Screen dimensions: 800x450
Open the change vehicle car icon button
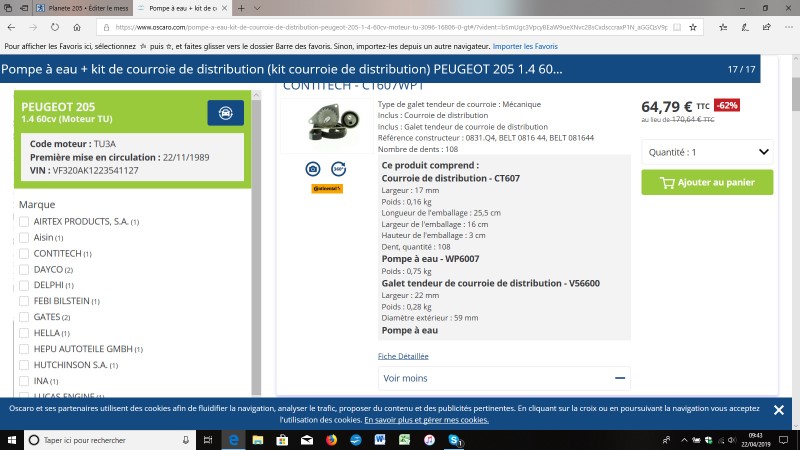[226, 113]
